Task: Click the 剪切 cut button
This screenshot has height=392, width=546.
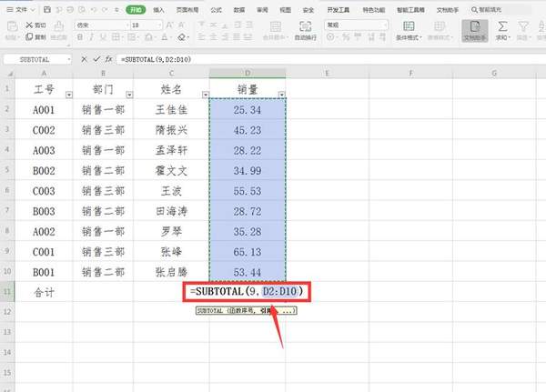Action: click(x=35, y=25)
